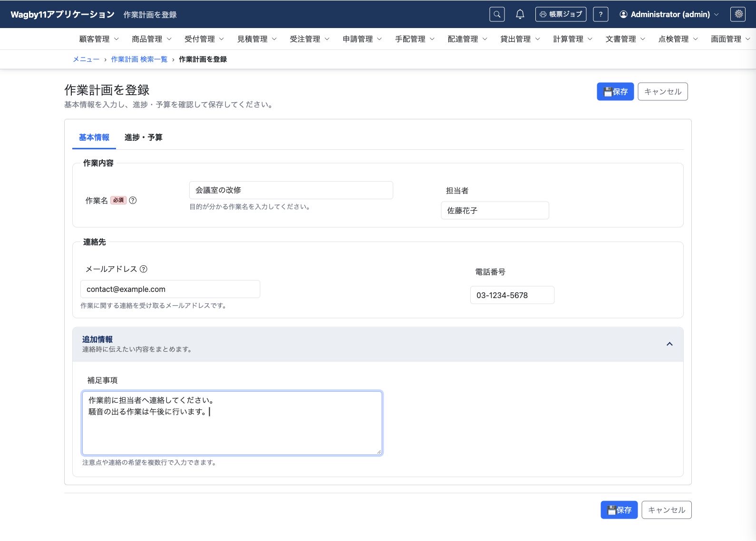Click the メールアドレス input field

coord(170,289)
